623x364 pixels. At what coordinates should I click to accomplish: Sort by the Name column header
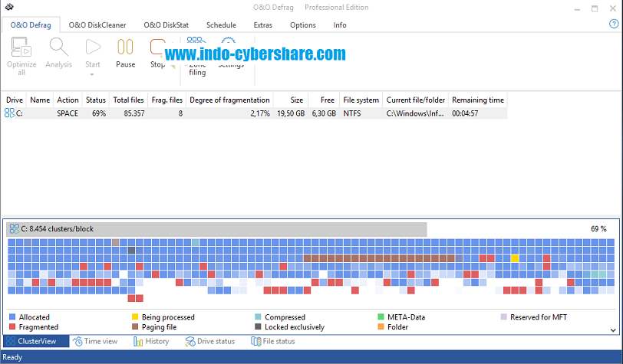(x=40, y=100)
